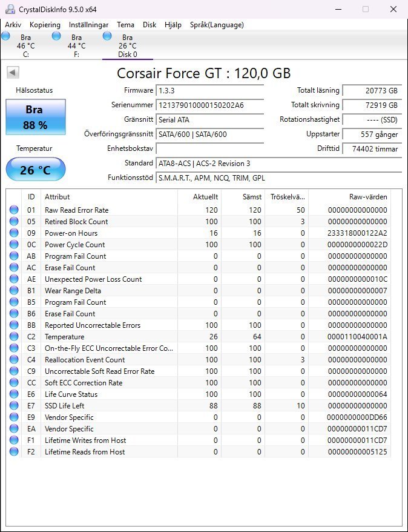The height and width of the screenshot is (532, 408).
Task: Click the Raw-värden column header
Action: (x=368, y=197)
